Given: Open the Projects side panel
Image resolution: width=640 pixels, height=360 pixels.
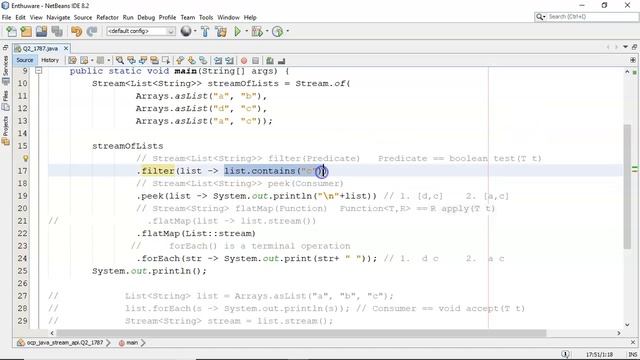Looking at the screenshot, I should coord(5,130).
